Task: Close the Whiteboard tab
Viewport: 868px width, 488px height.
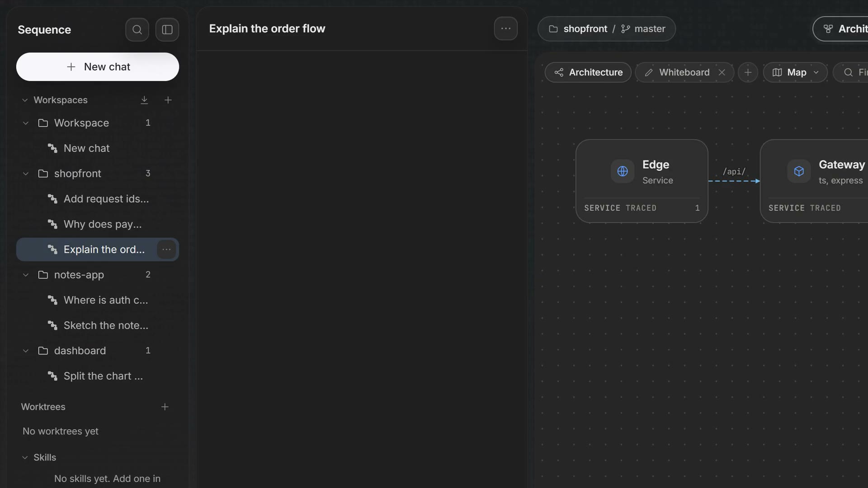Action: [722, 72]
